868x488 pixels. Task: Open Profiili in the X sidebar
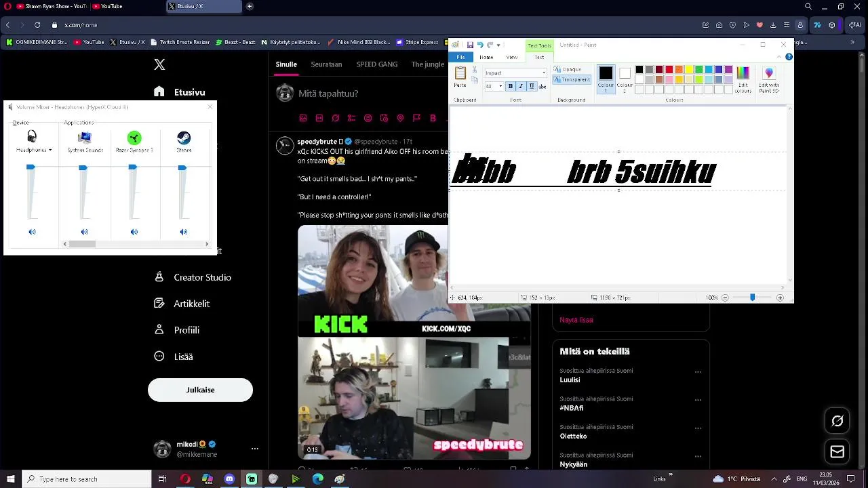click(x=176, y=330)
